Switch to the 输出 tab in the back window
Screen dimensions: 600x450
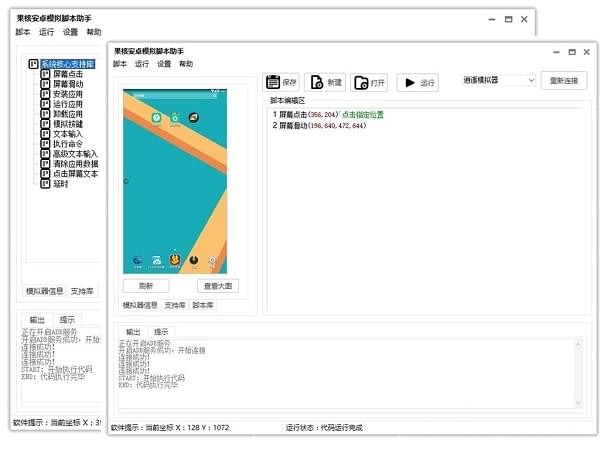click(37, 320)
